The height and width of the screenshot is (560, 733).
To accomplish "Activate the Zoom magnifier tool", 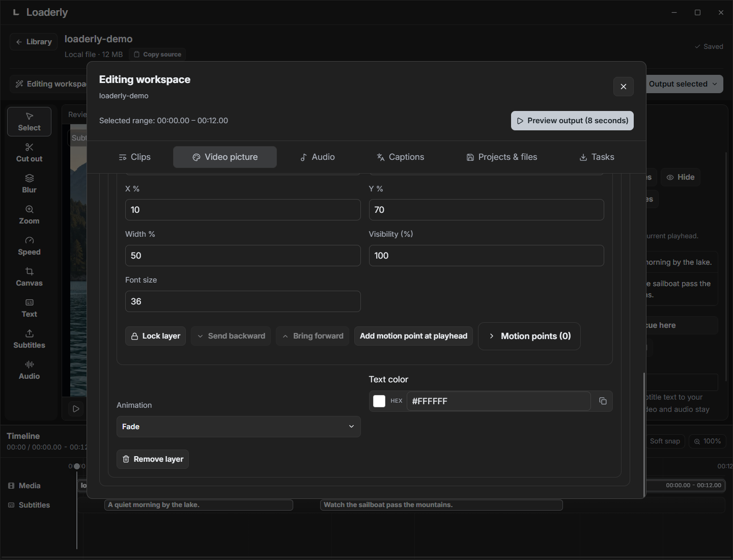I will tap(29, 215).
